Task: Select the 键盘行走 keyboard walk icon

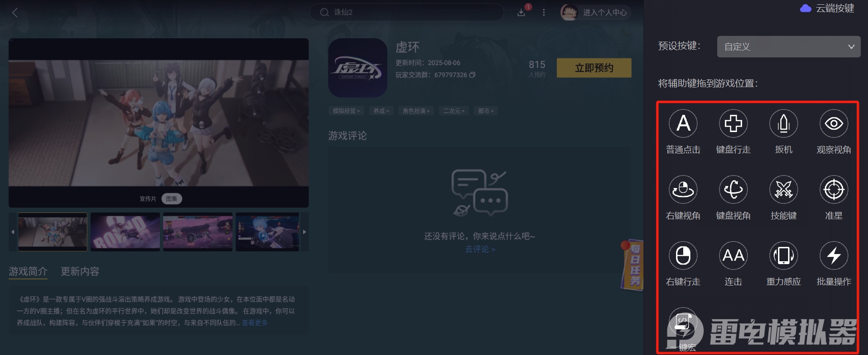Action: [x=733, y=123]
